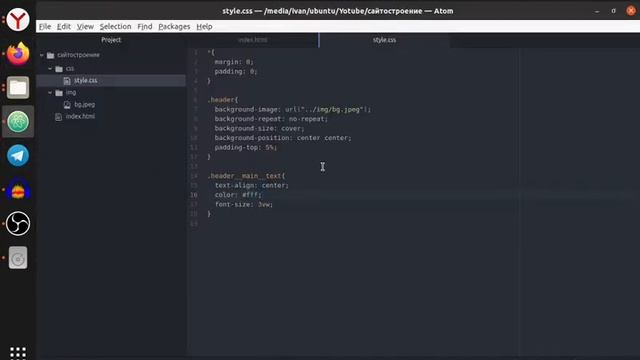Image resolution: width=640 pixels, height=360 pixels.
Task: Open the Help menu
Action: click(x=204, y=27)
